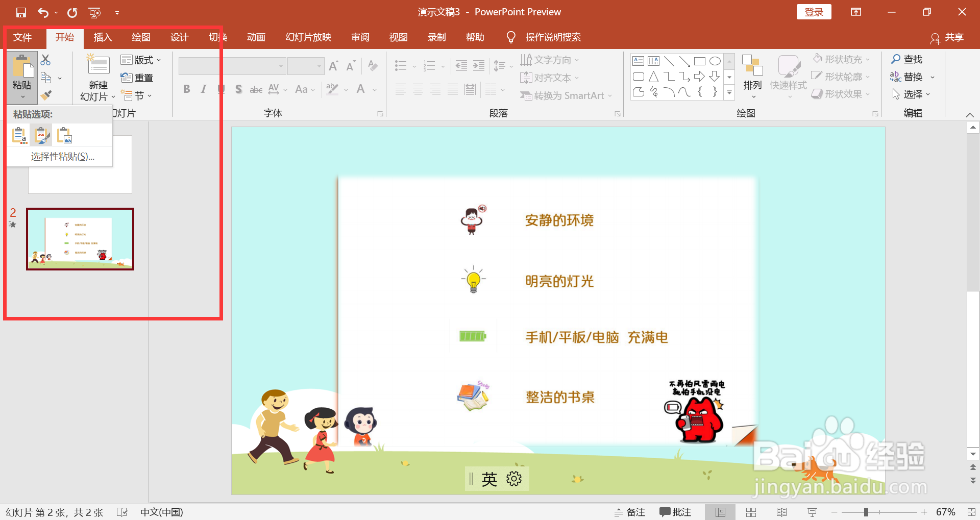Click the Undo arrow icon

point(43,12)
